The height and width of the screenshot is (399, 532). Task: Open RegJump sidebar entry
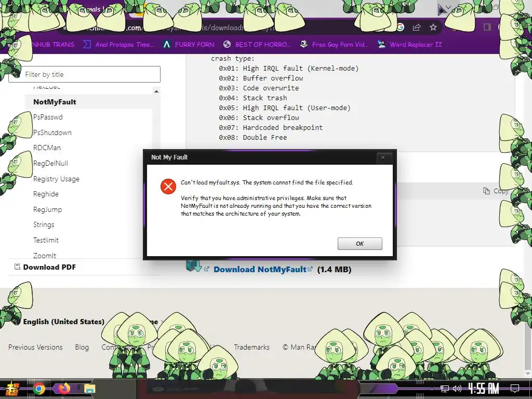[47, 209]
